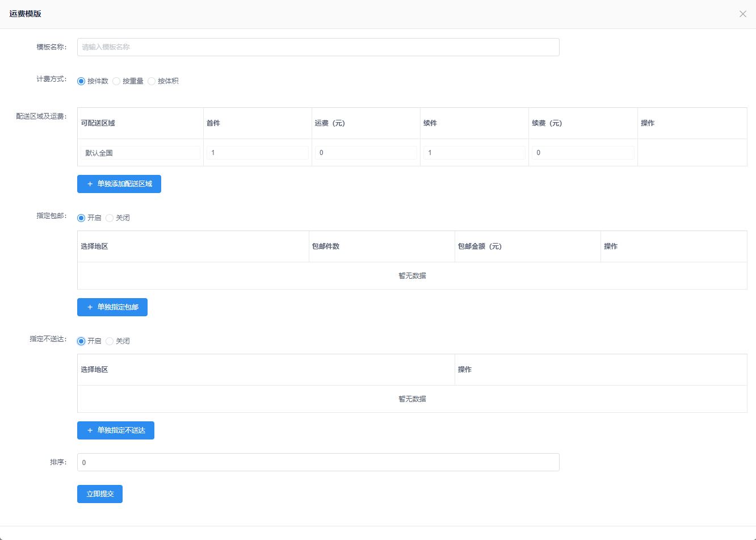Enable 指定包邮 with 开启 option

tap(81, 218)
